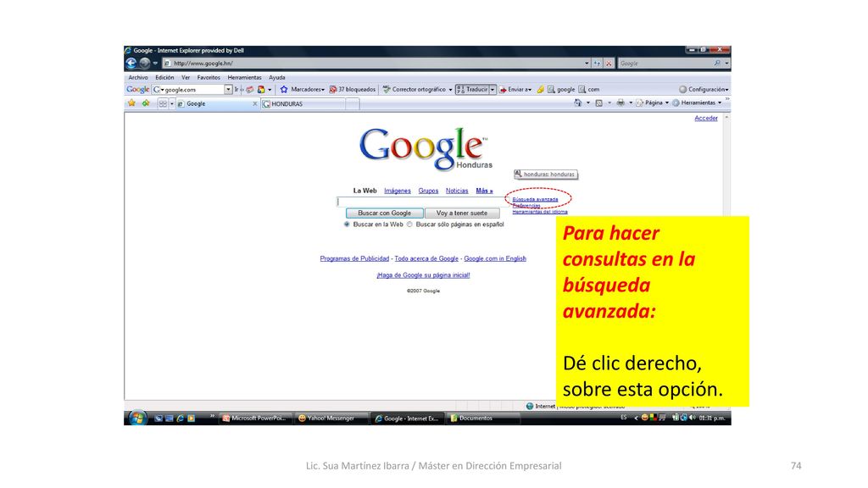Click the '¡Haga de Google su página inicial!' link
Image resolution: width=868 pixels, height=488 pixels.
pos(423,275)
